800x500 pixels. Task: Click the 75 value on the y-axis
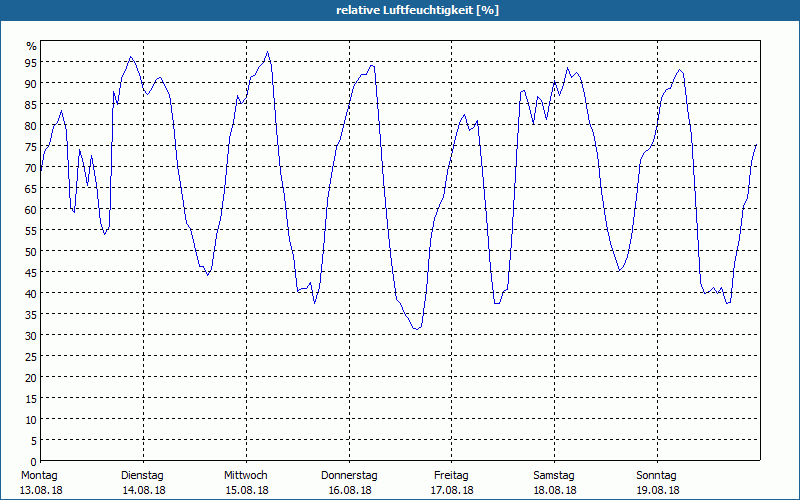(31, 146)
